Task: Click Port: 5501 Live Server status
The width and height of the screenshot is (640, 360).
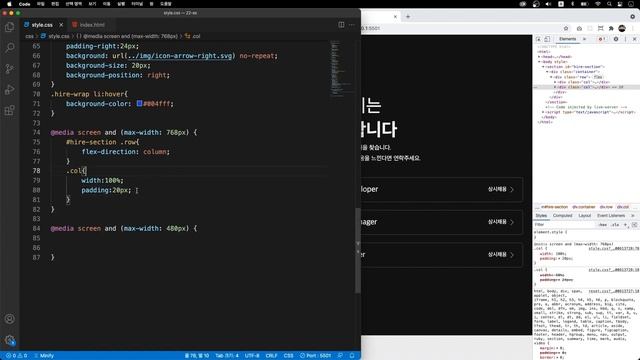Action: [315, 356]
